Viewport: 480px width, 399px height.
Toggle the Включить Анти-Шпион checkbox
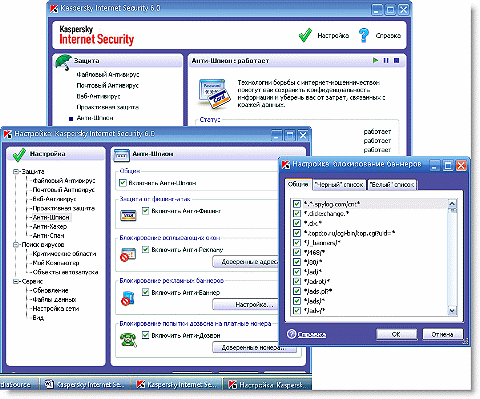[123, 183]
